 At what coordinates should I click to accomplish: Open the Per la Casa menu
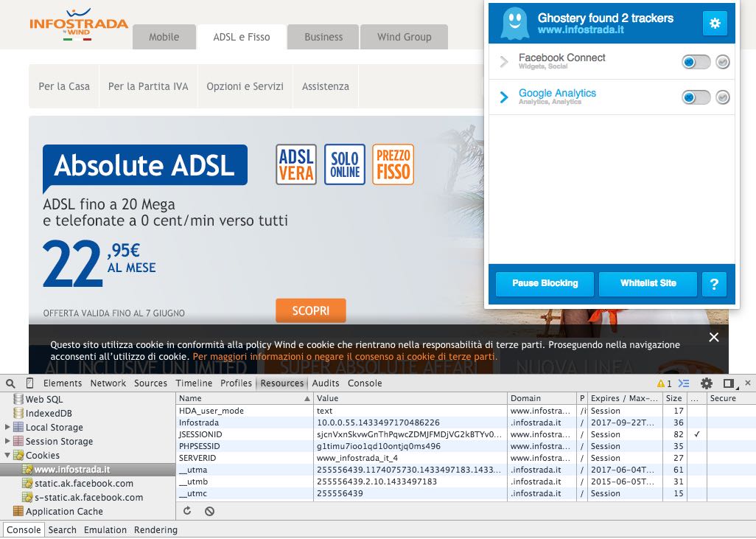(64, 86)
